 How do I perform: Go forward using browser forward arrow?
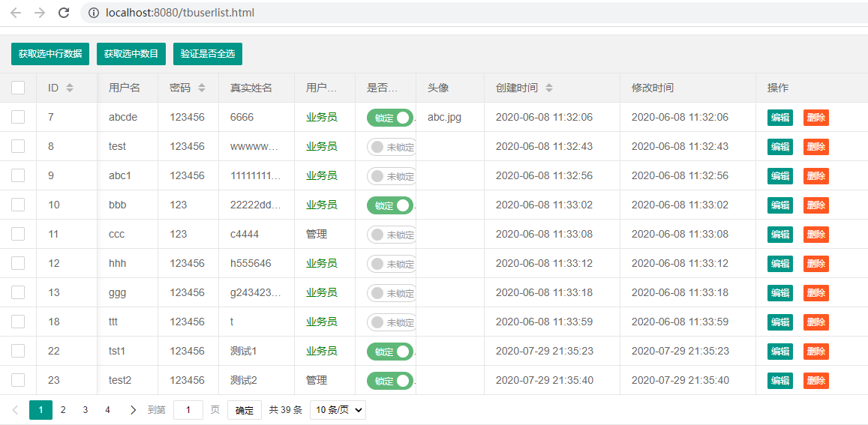pos(39,13)
